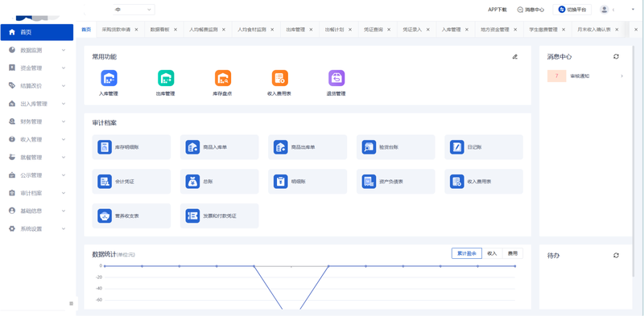Screen dimensions: 644x316
Task: Expand the 结算改价 sidebar menu
Action: pyautogui.click(x=37, y=86)
